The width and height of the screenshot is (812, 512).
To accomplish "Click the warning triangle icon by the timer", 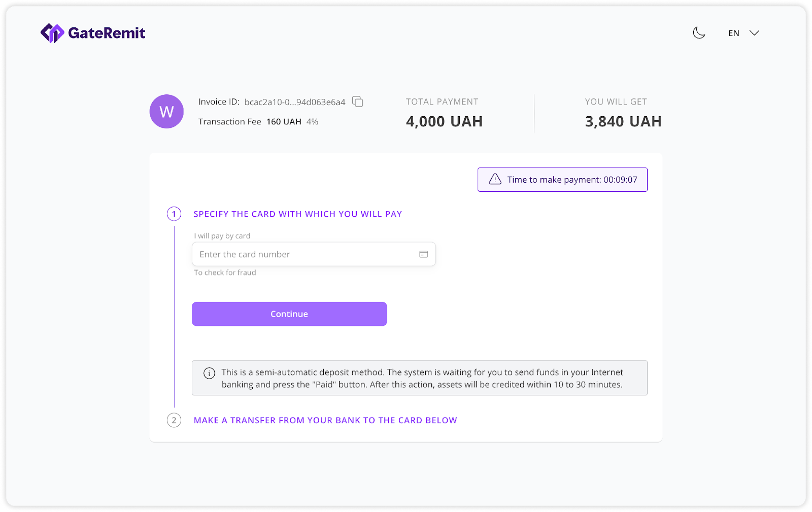I will (495, 179).
